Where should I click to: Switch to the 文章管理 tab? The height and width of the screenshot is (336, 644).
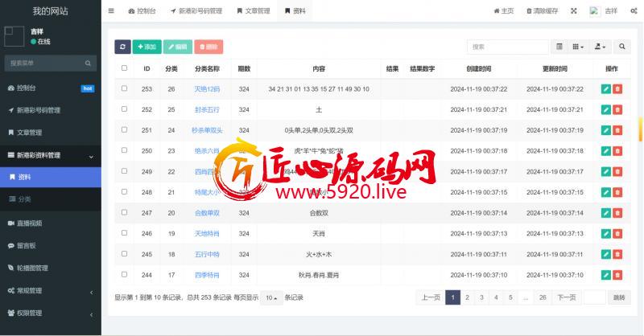click(254, 11)
